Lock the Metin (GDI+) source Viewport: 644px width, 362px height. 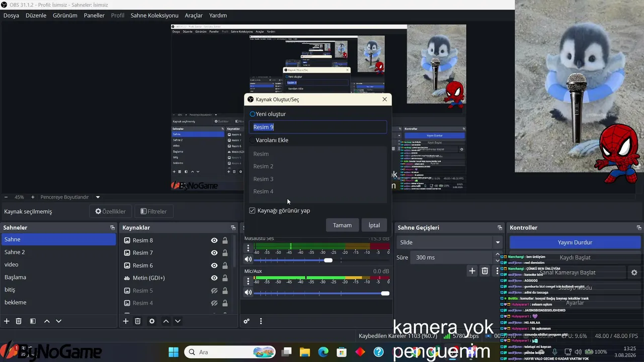[225, 278]
